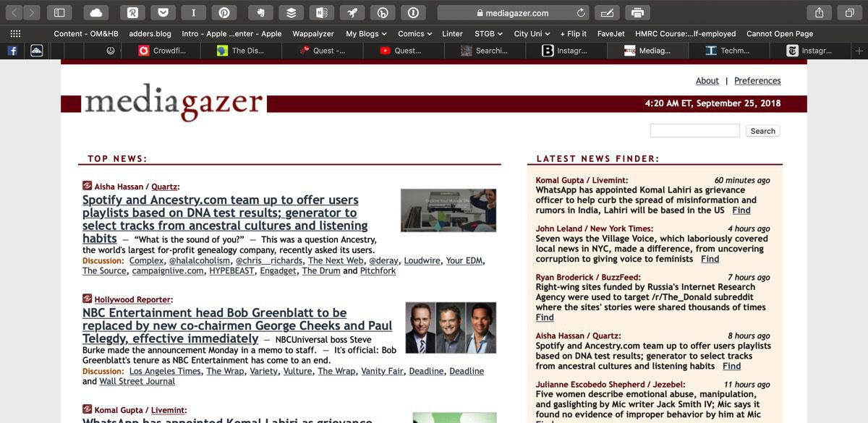Click the circled 'b' extension icon
Viewport: 868px width, 423px height.
[x=382, y=12]
